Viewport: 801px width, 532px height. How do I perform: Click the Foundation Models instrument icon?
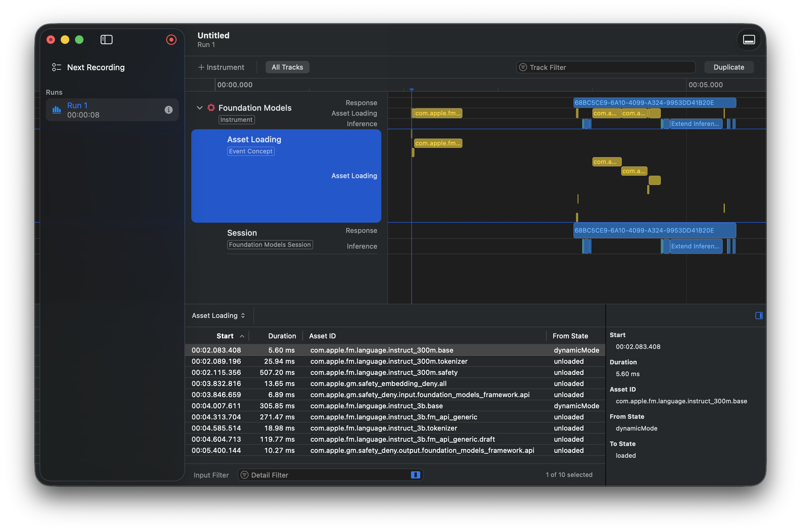pos(211,108)
